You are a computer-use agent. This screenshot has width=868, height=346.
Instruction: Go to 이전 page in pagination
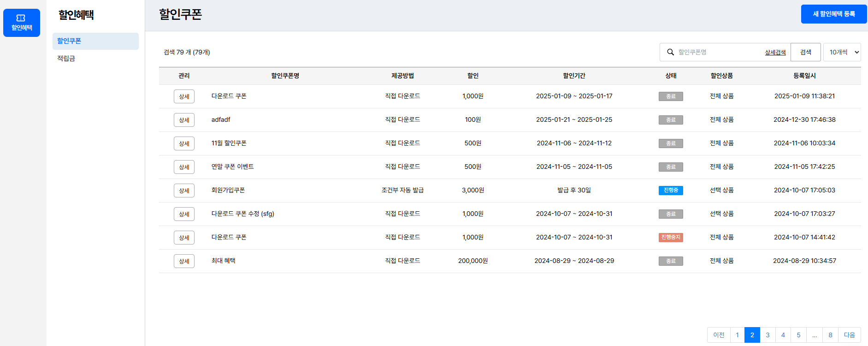[719, 335]
